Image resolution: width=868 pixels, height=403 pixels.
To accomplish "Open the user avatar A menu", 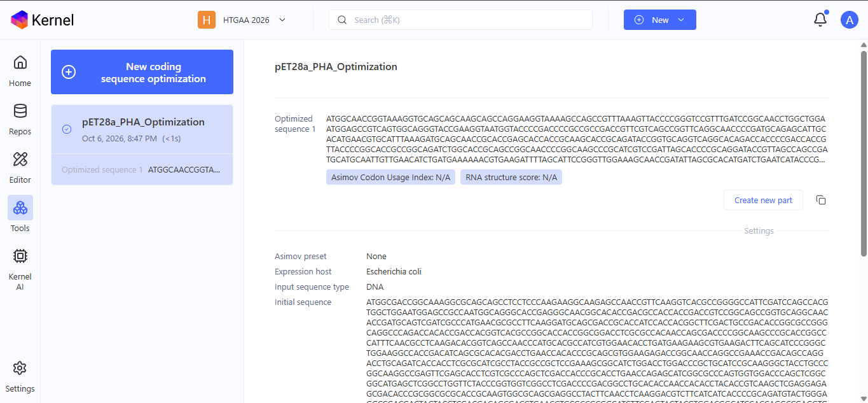I will [x=849, y=20].
